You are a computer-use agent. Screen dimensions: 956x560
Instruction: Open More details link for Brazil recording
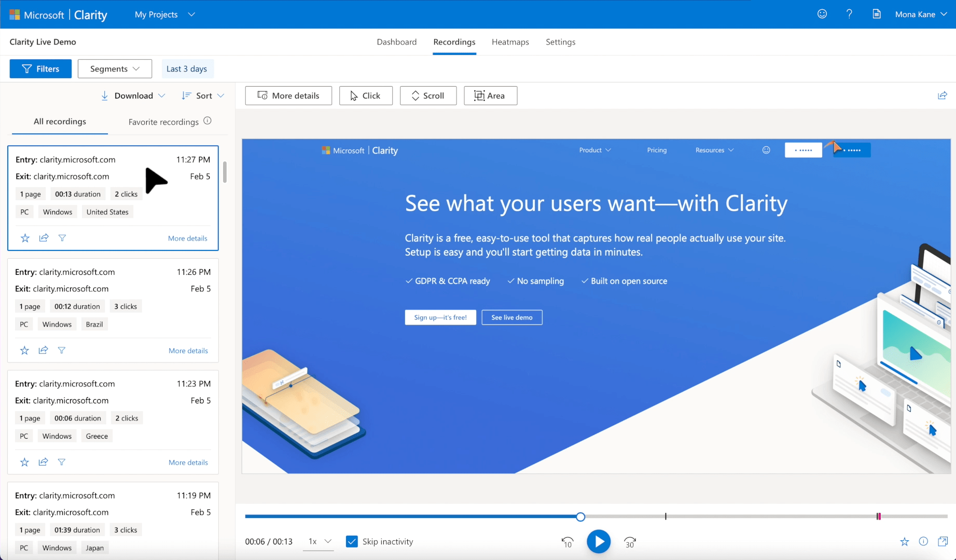click(188, 351)
